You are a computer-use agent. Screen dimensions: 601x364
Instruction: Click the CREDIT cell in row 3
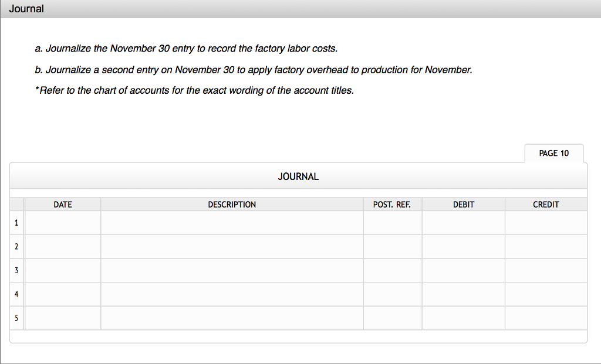pos(546,270)
